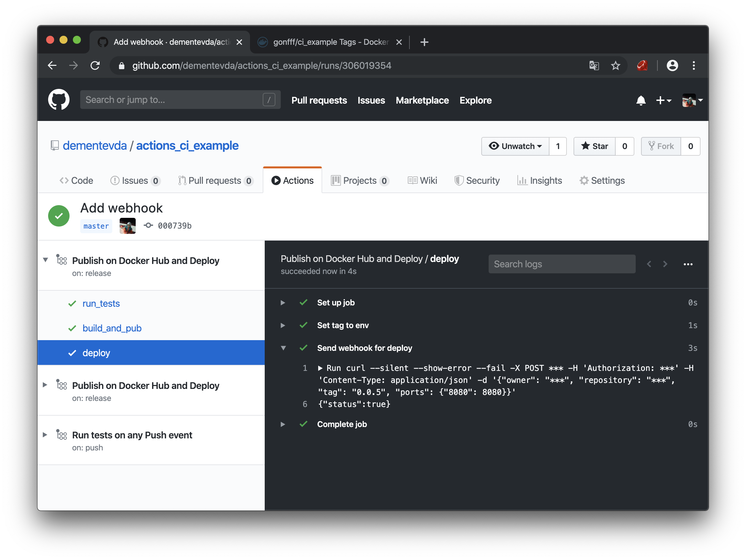Screen dimensions: 746x560
Task: Click the Search logs input field
Action: point(561,264)
